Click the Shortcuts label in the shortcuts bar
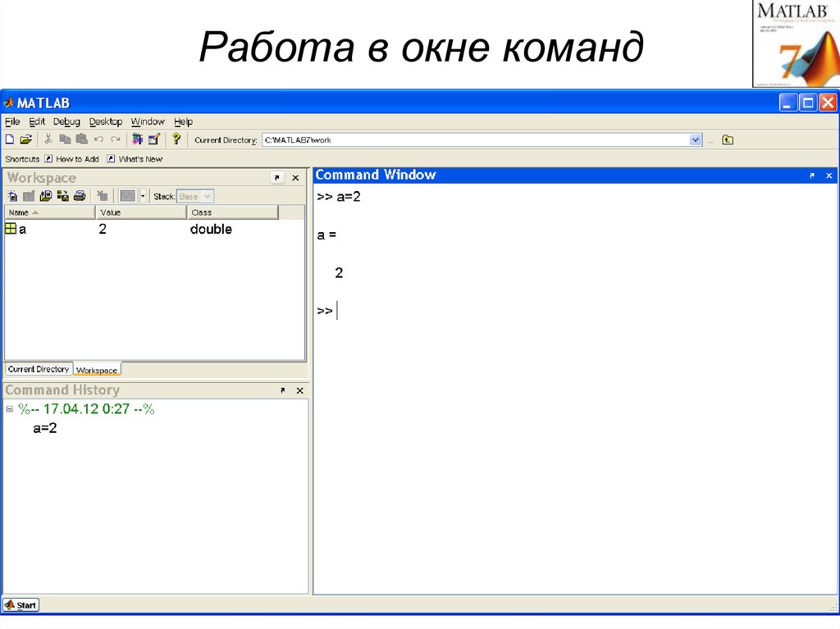The height and width of the screenshot is (629, 840). (x=22, y=159)
